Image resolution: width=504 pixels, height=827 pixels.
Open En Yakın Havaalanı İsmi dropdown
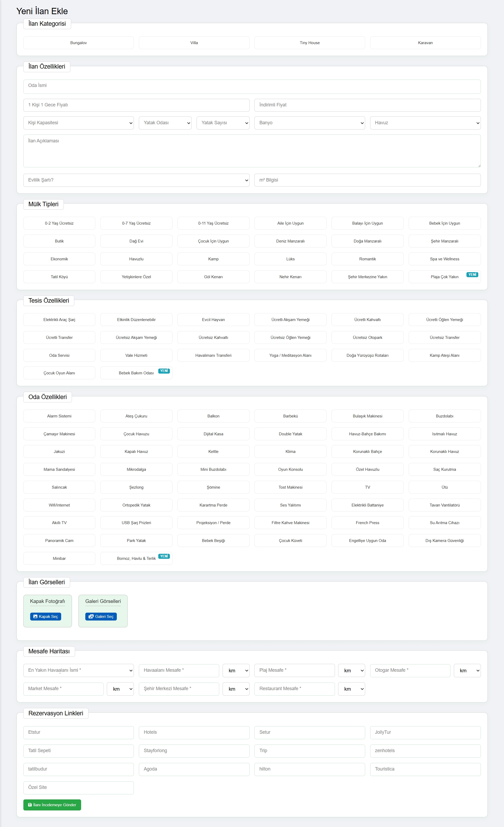coord(78,670)
